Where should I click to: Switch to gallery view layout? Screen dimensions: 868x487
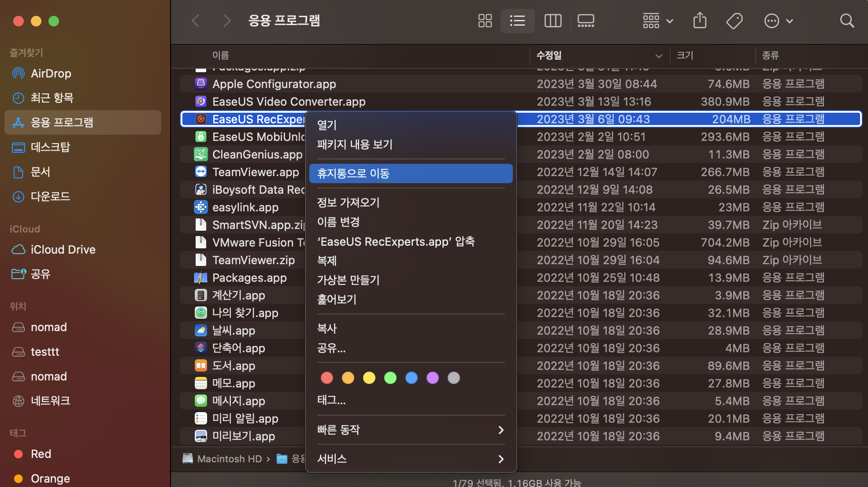[x=586, y=21]
